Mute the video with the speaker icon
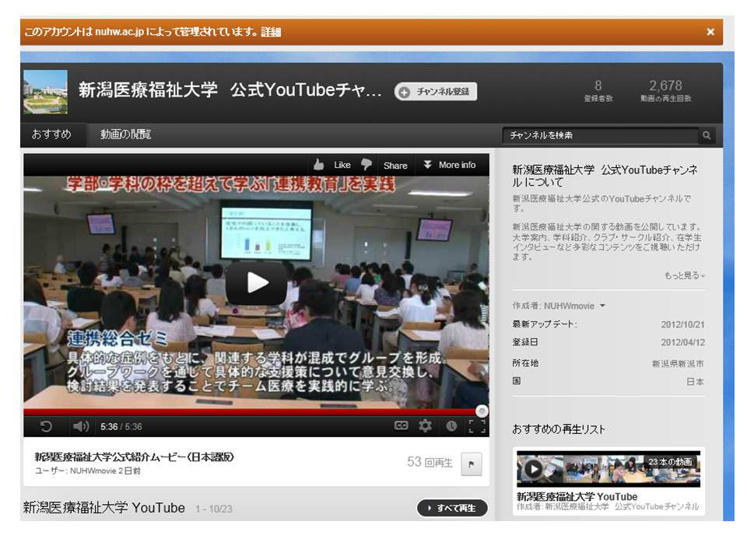 (x=81, y=426)
